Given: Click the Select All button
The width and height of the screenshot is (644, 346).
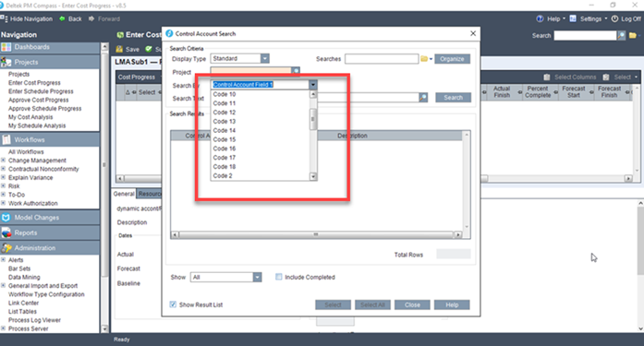Looking at the screenshot, I should pos(372,305).
